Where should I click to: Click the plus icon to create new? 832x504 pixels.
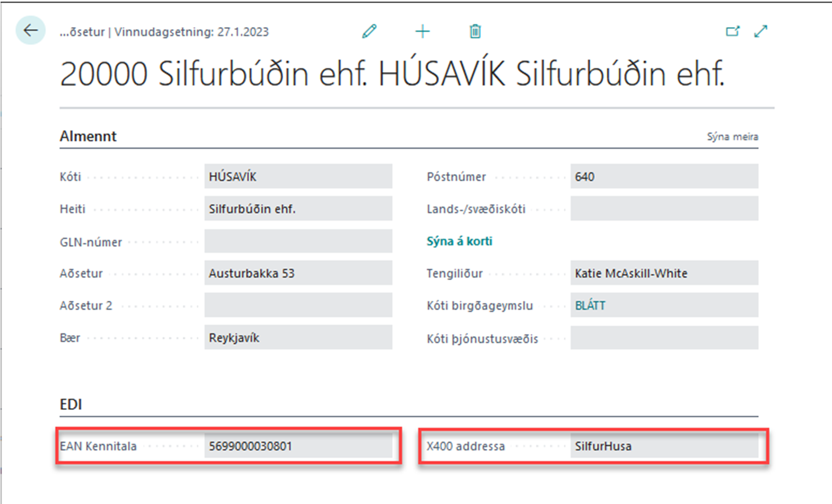(422, 32)
